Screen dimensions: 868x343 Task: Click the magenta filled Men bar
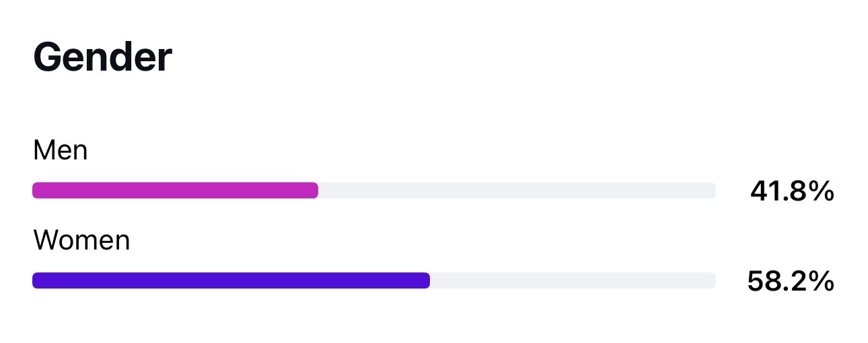coord(175,190)
